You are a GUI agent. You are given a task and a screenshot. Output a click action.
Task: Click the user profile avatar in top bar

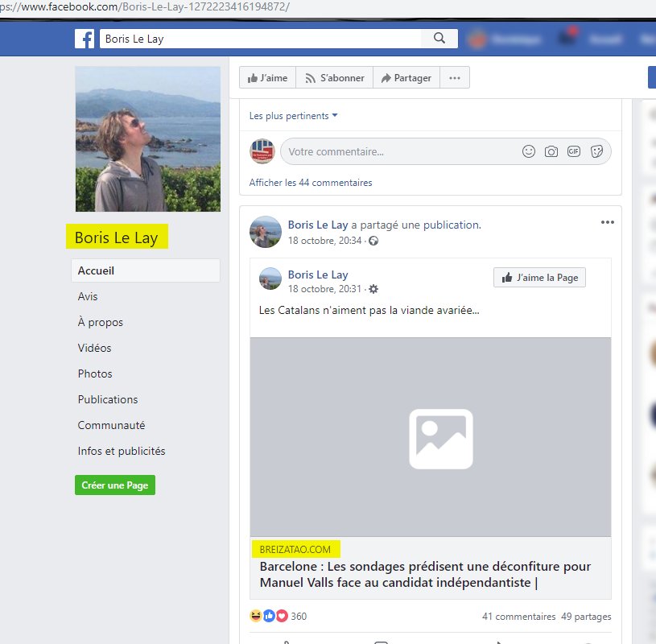click(478, 39)
